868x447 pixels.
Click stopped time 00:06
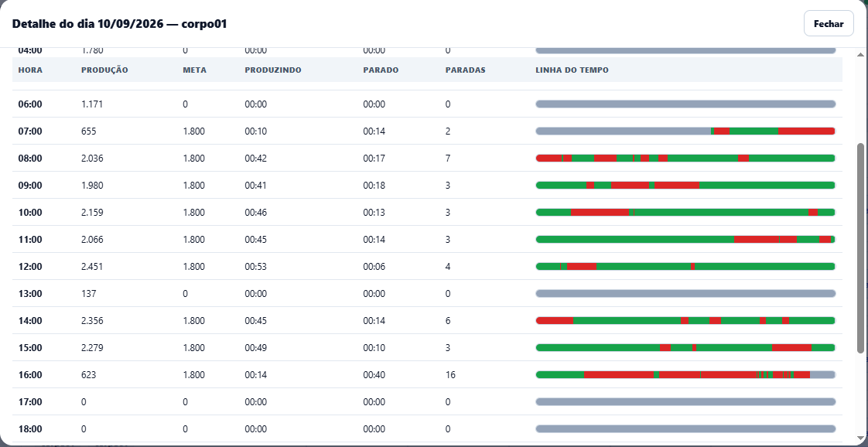click(374, 267)
